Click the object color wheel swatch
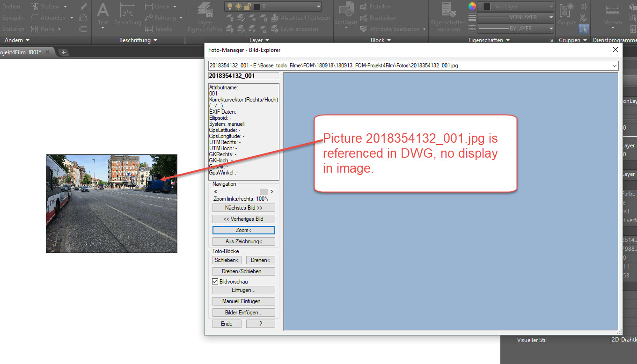637x364 pixels. [x=472, y=6]
